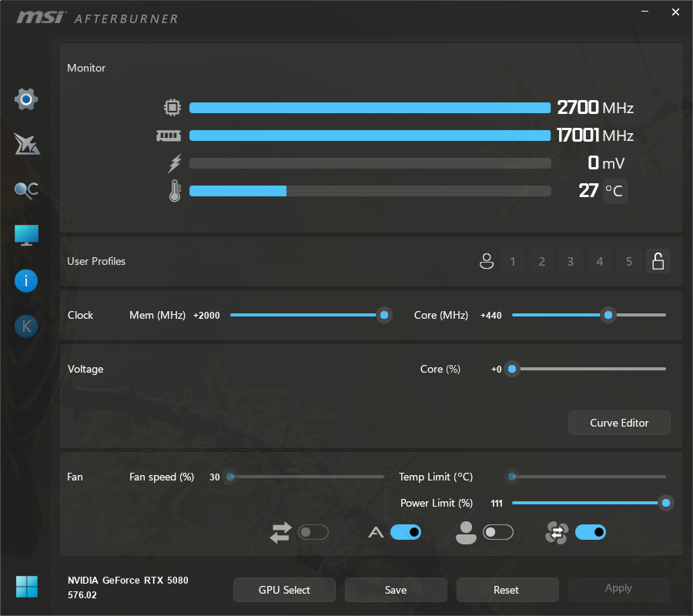
Task: Click the +0 core voltage value
Action: 497,370
